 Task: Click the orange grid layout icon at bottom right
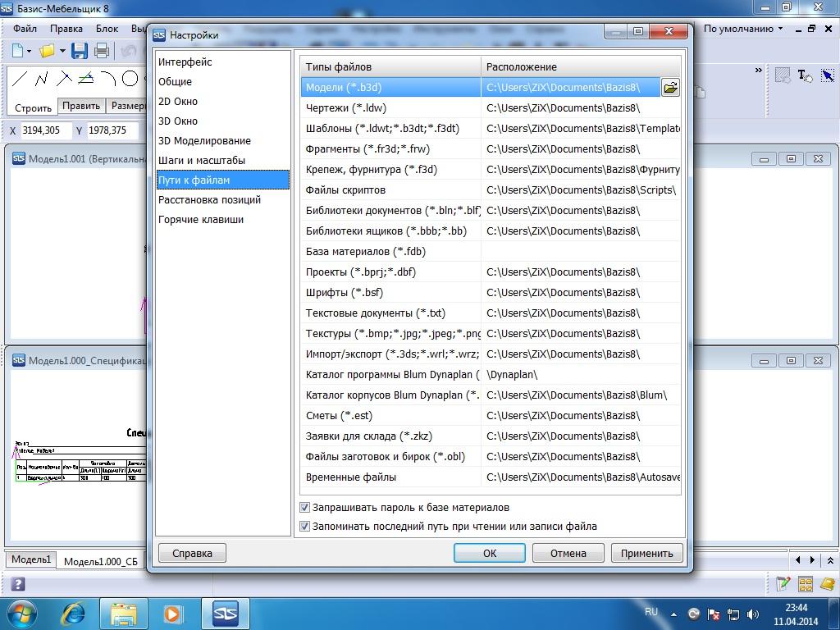click(806, 583)
